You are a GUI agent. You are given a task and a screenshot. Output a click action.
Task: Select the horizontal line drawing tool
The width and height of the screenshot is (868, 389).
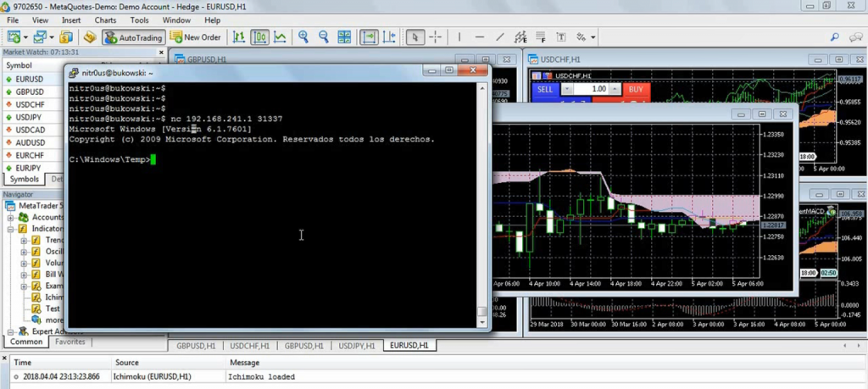(x=480, y=37)
